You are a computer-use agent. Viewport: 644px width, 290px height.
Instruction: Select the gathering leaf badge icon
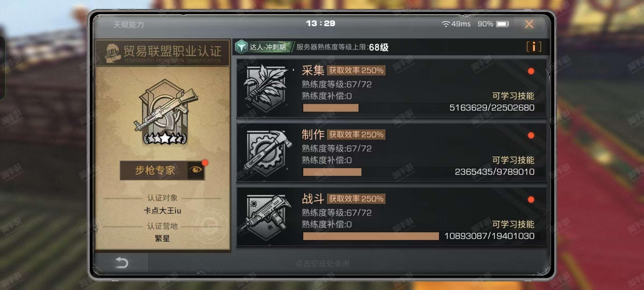[266, 88]
